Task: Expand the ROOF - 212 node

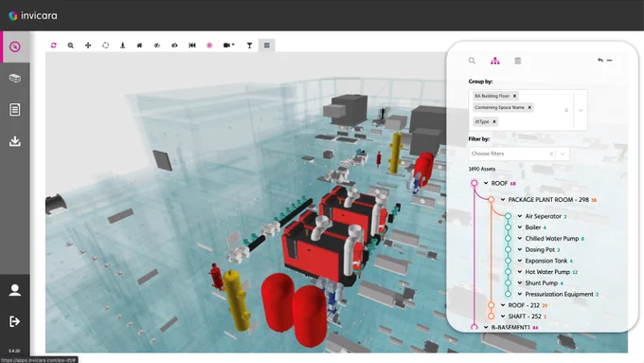Action: tap(503, 305)
